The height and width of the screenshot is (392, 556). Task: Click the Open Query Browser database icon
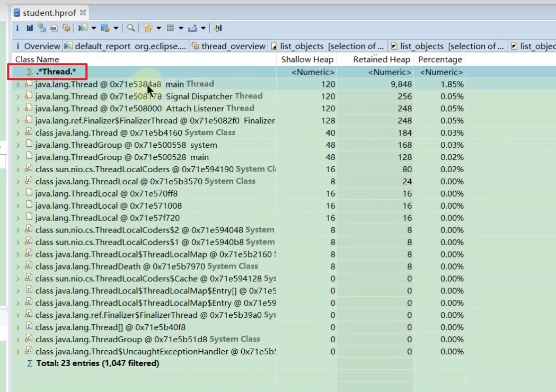click(x=105, y=28)
